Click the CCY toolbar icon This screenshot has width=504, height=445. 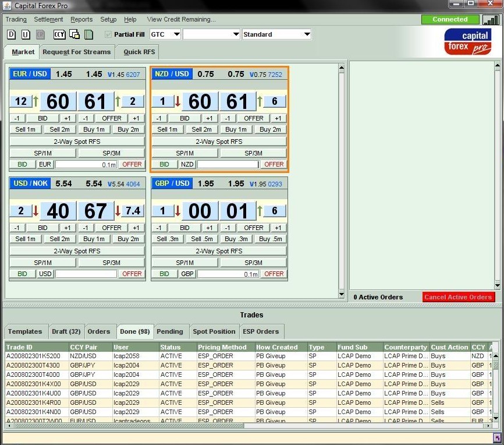coord(59,34)
